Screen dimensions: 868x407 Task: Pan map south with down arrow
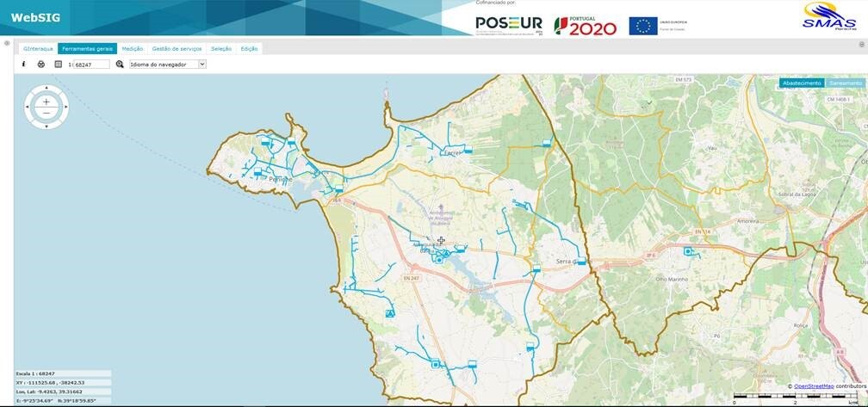tap(46, 126)
